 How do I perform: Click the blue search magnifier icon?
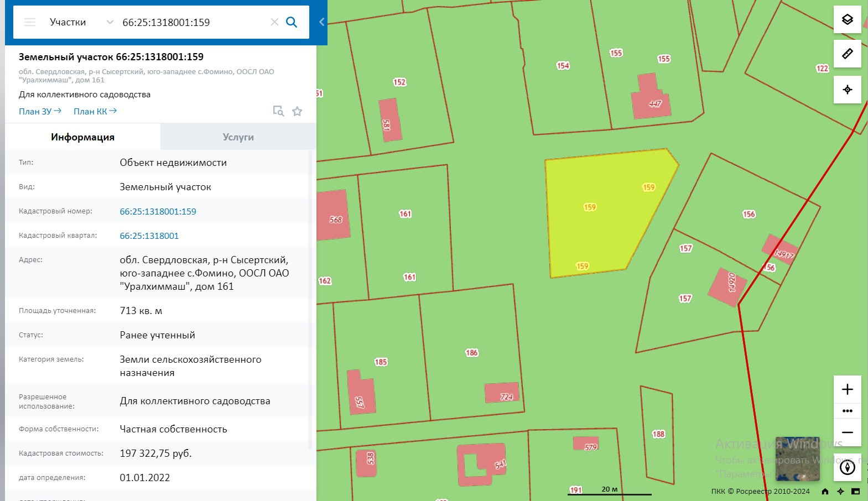pyautogui.click(x=292, y=22)
